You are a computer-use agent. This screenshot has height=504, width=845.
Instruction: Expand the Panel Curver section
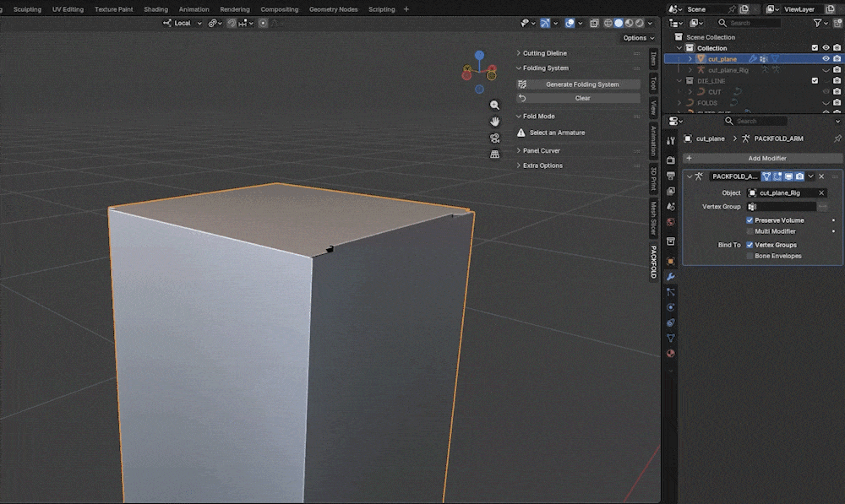click(x=519, y=151)
